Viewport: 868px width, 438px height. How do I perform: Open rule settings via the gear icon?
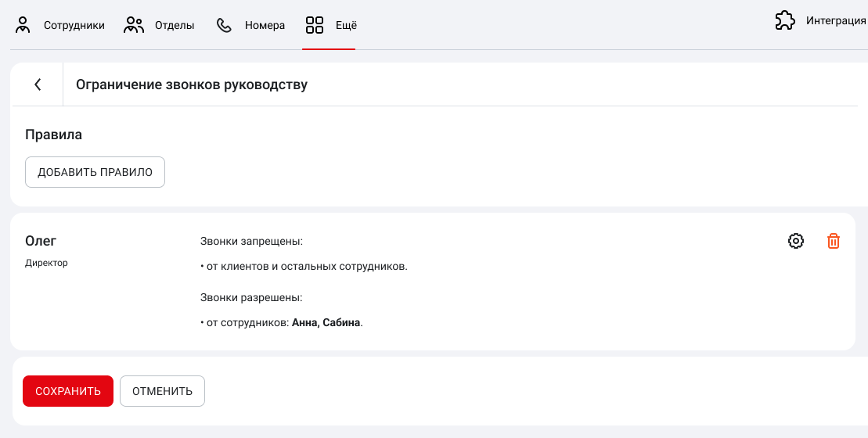[796, 241]
